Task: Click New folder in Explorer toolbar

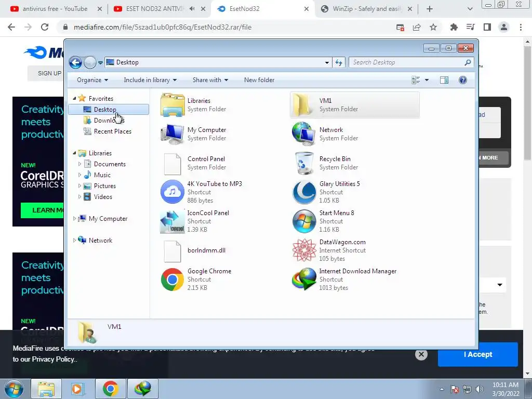Action: pyautogui.click(x=259, y=80)
